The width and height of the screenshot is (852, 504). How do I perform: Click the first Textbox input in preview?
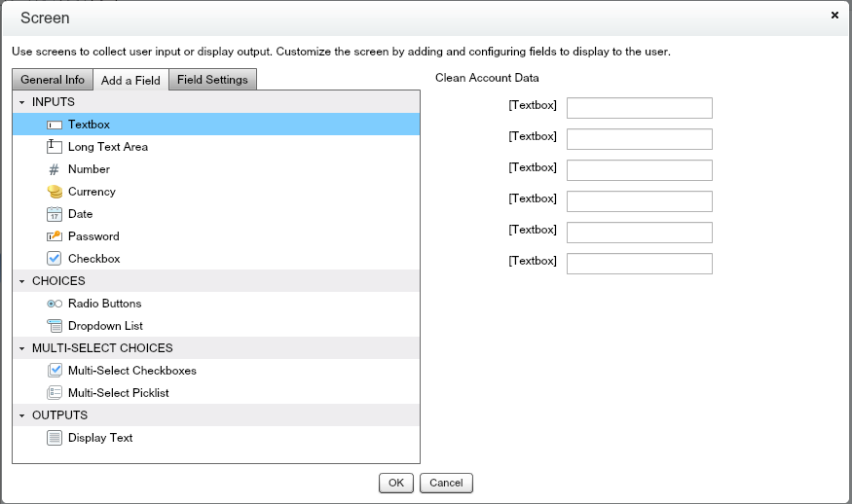point(639,108)
